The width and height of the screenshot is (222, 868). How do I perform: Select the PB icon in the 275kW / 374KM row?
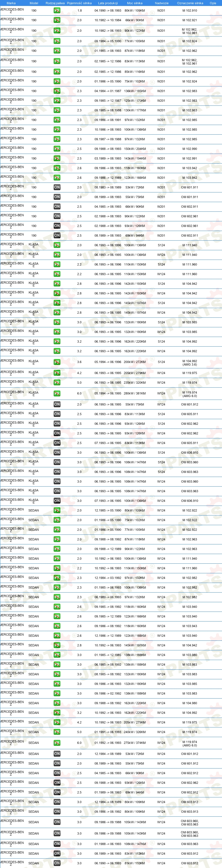tap(57, 743)
